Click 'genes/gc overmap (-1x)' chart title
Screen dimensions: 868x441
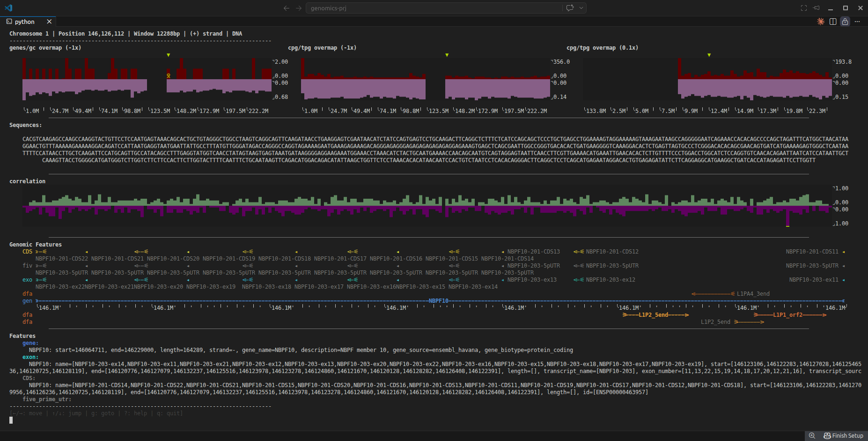45,48
